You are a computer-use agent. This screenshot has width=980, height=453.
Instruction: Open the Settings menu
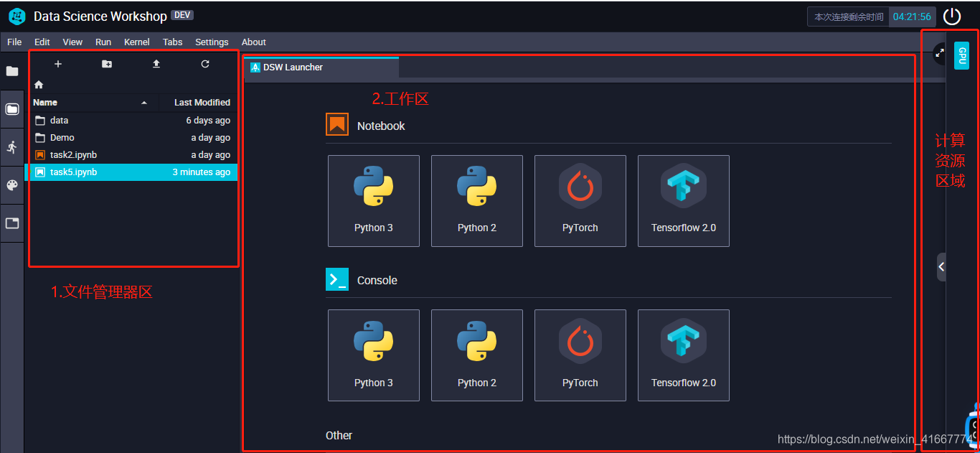pos(212,42)
